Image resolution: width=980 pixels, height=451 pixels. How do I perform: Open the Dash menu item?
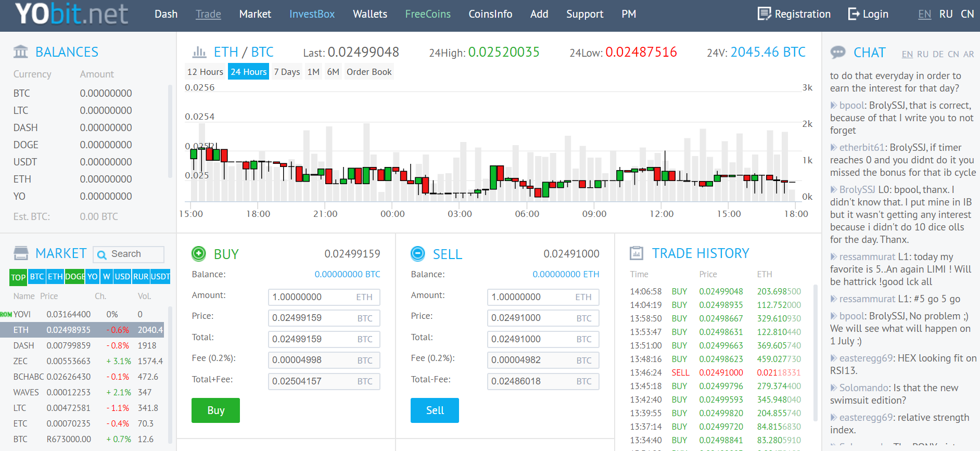coord(166,14)
